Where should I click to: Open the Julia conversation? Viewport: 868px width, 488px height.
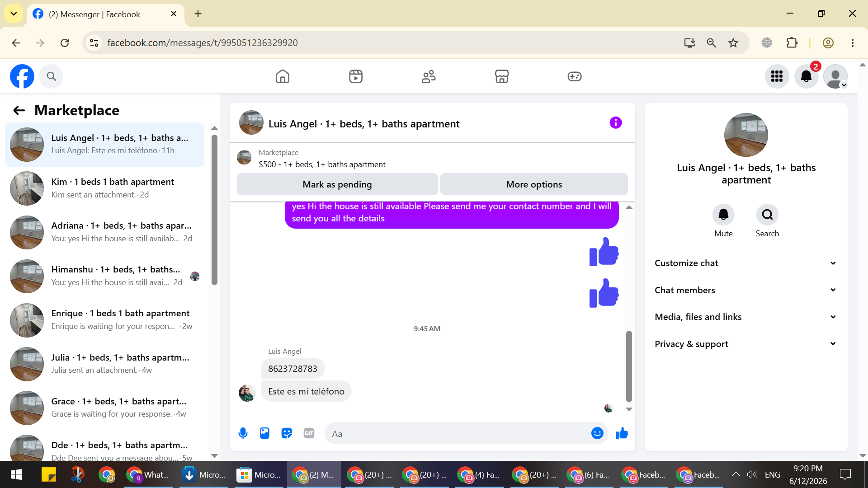pos(104,364)
